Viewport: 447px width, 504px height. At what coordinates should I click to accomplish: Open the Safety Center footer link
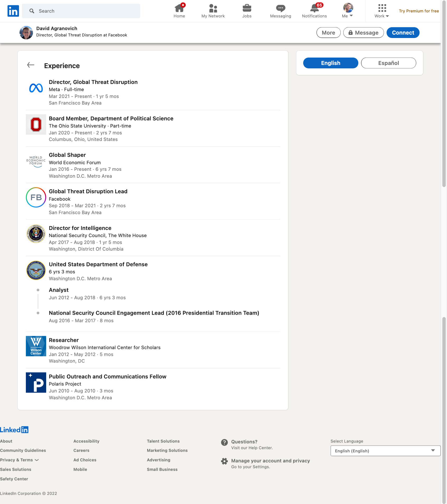click(x=14, y=479)
